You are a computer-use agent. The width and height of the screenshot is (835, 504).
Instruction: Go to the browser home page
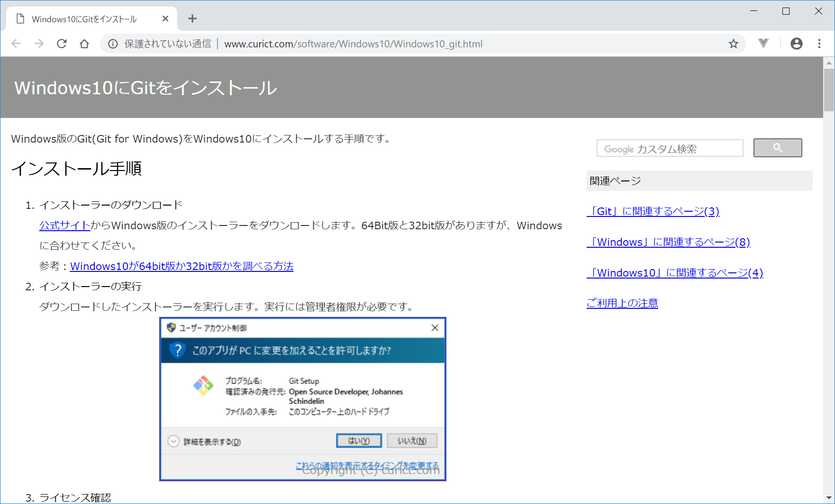[x=84, y=44]
